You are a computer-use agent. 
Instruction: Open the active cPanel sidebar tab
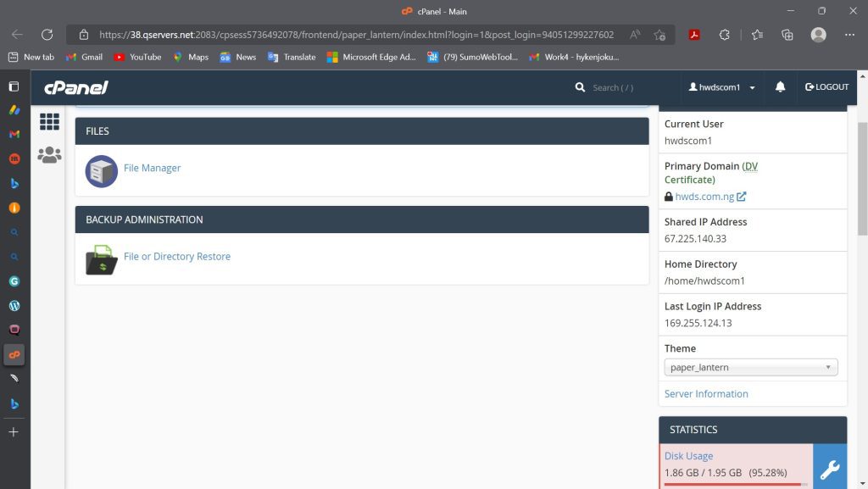[x=14, y=354]
